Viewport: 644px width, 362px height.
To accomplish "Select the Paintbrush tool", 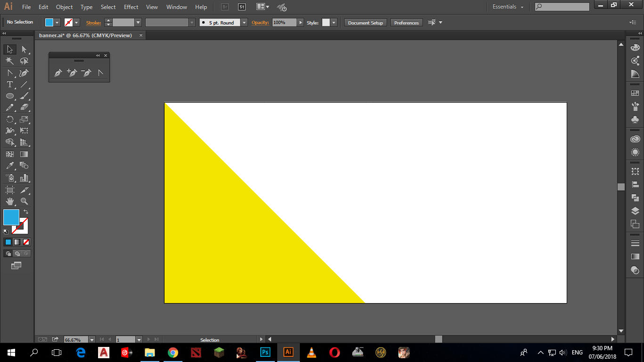I will [x=24, y=96].
